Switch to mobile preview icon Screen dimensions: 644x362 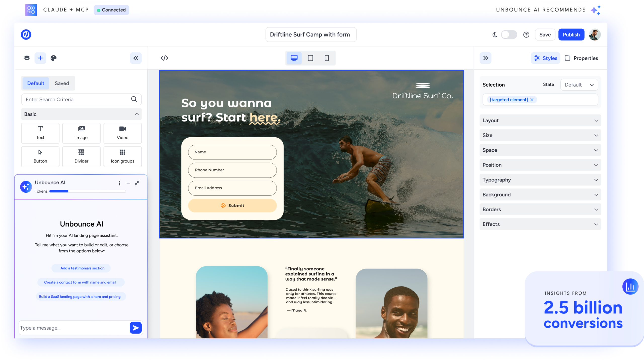tap(327, 58)
